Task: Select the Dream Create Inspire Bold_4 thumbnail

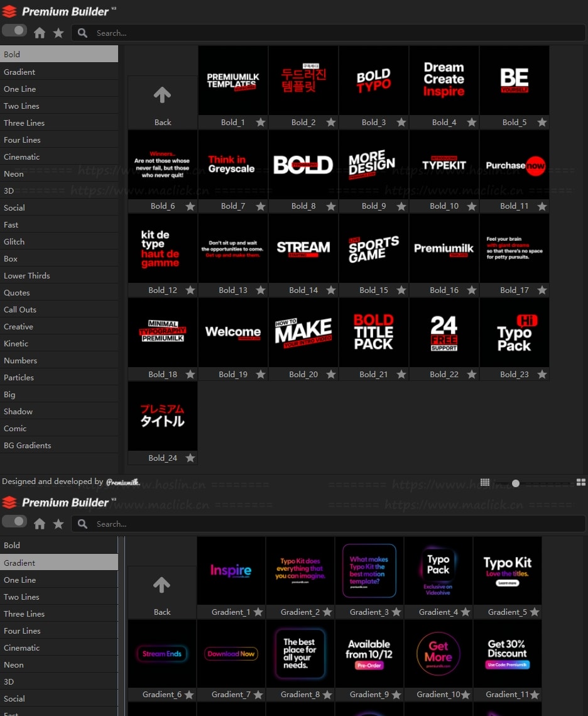Action: click(x=444, y=80)
